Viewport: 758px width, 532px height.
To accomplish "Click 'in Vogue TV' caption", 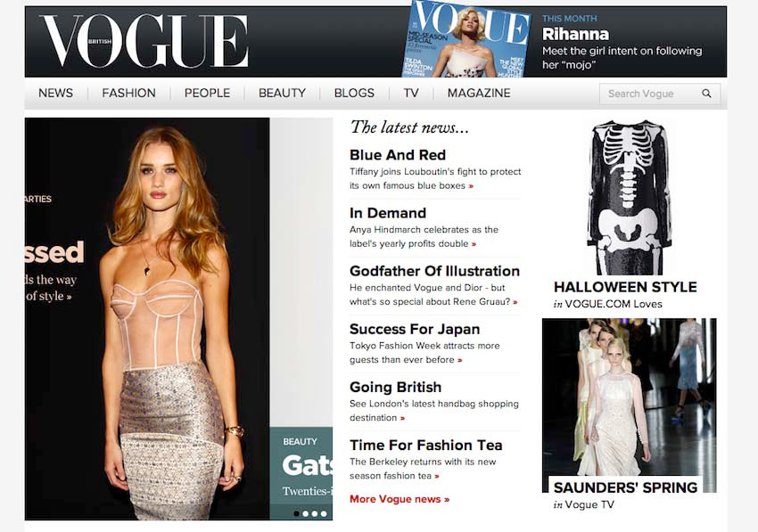I will point(583,504).
